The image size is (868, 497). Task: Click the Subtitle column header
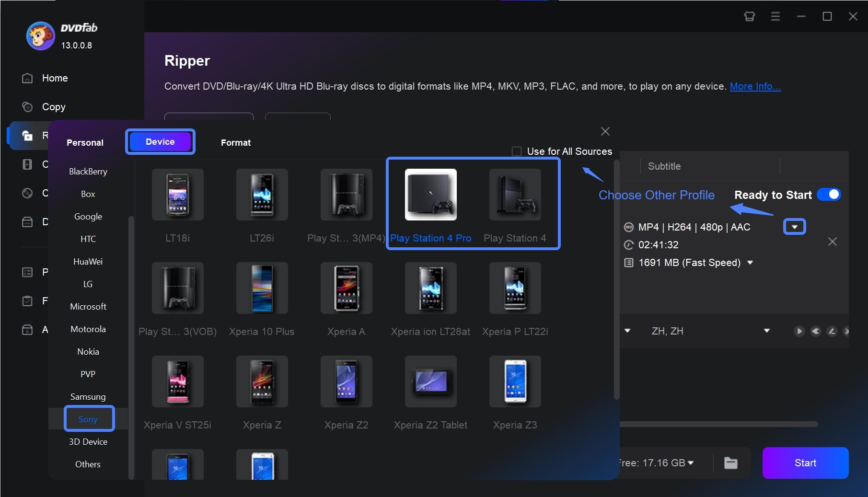[664, 166]
